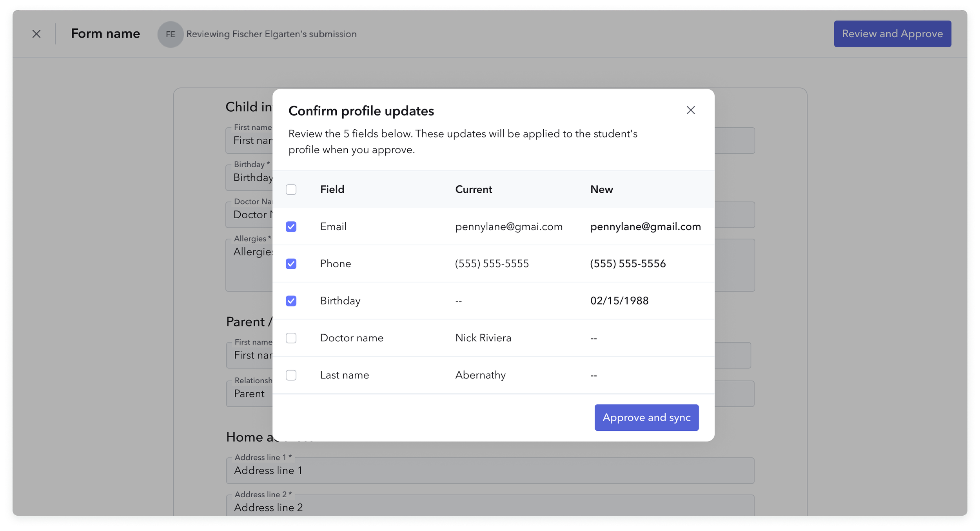Image resolution: width=980 pixels, height=531 pixels.
Task: Click the Reviewing Fischer Elgarten's submission text
Action: click(x=271, y=34)
